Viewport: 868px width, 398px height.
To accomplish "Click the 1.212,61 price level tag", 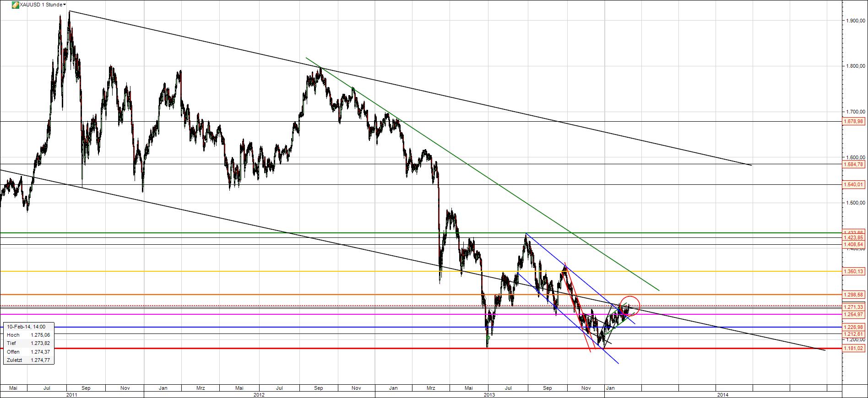I will 854,334.
